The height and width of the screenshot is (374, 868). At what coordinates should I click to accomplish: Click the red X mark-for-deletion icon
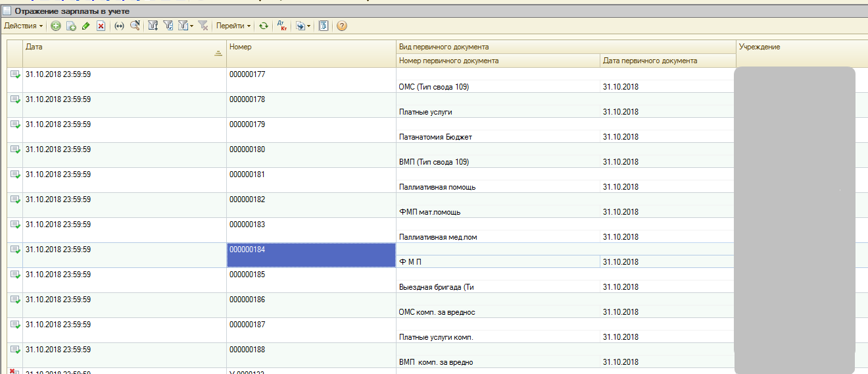pyautogui.click(x=101, y=26)
